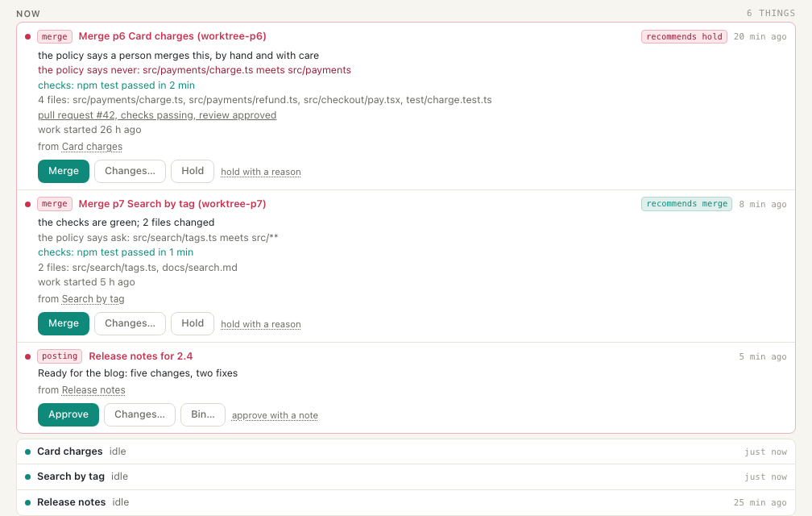
Task: Open Changes… for p7 Search by tag
Action: [130, 323]
